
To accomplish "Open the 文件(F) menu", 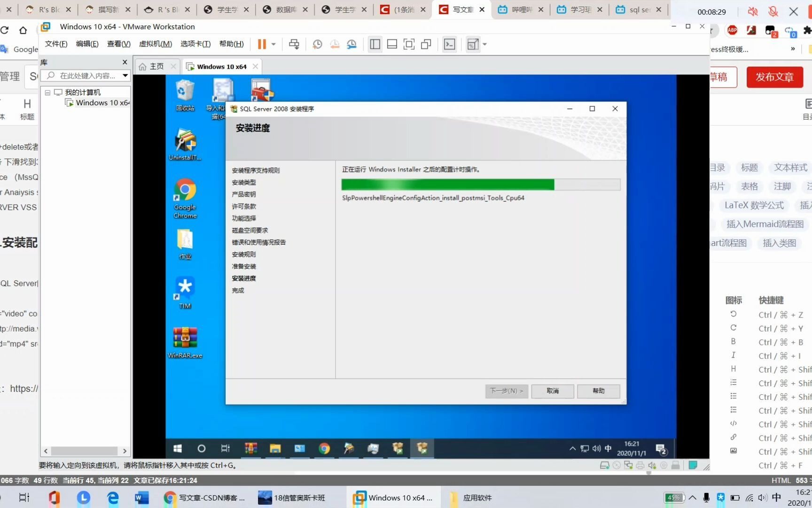I will pos(56,44).
